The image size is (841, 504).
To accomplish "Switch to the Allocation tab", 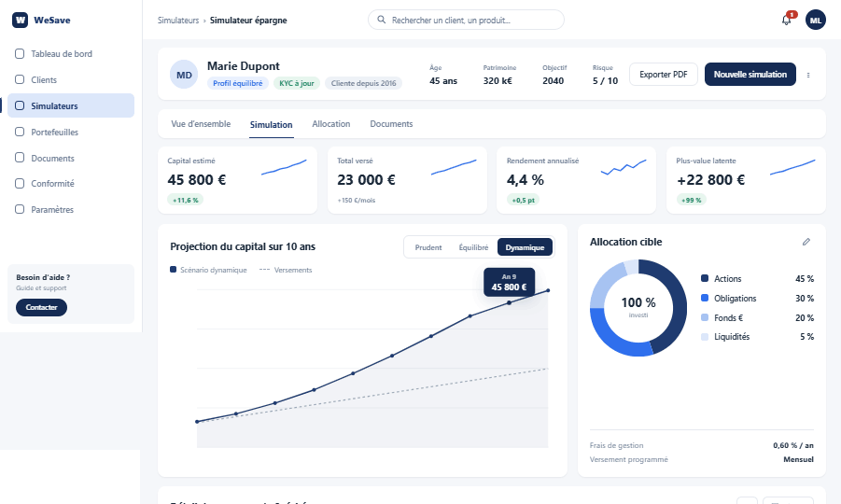I will click(x=331, y=124).
